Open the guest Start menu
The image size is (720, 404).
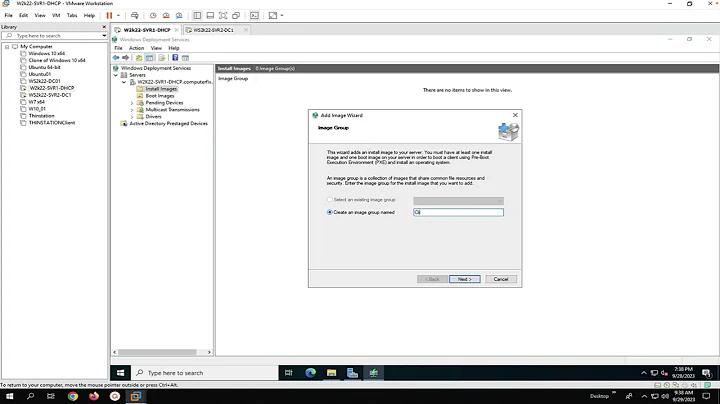[120, 373]
